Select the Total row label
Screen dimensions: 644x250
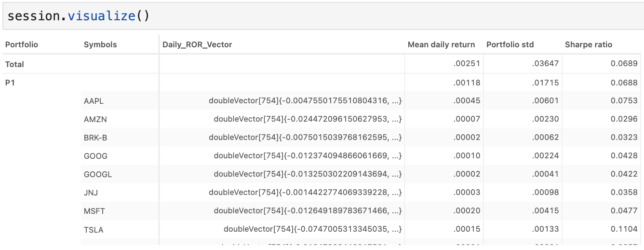click(14, 64)
